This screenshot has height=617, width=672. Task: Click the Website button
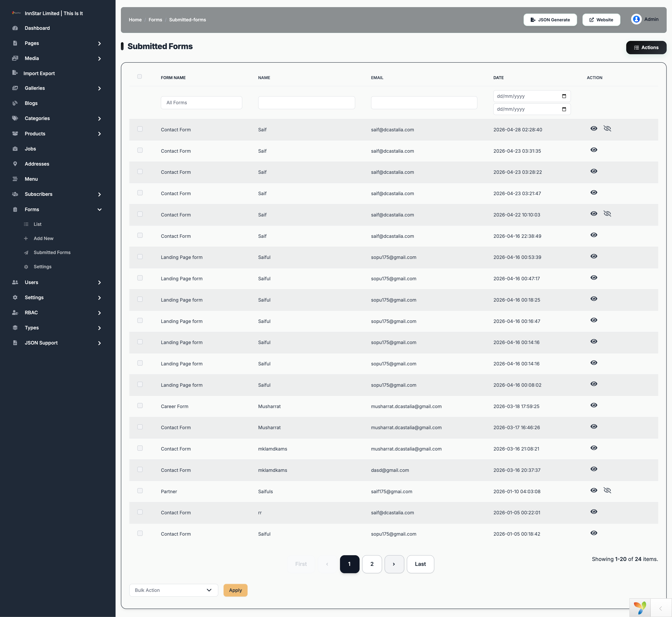601,20
